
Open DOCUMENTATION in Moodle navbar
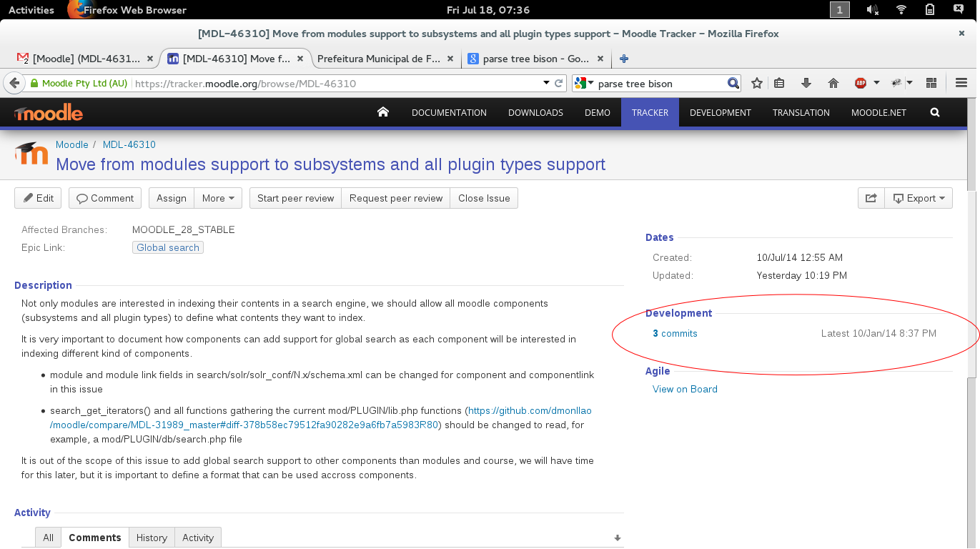click(x=449, y=112)
